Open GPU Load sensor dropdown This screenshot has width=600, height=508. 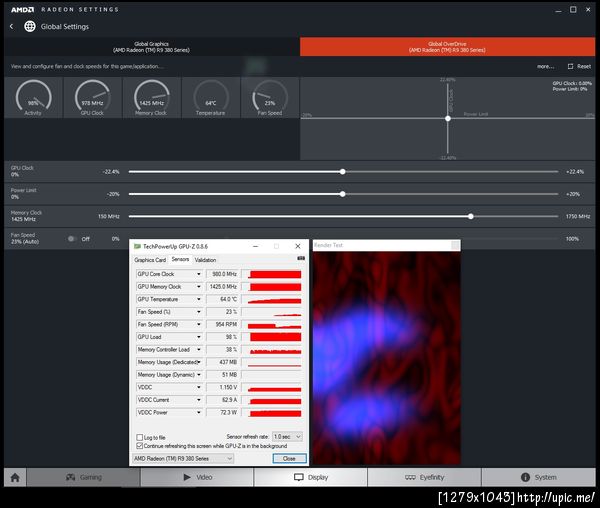click(199, 337)
